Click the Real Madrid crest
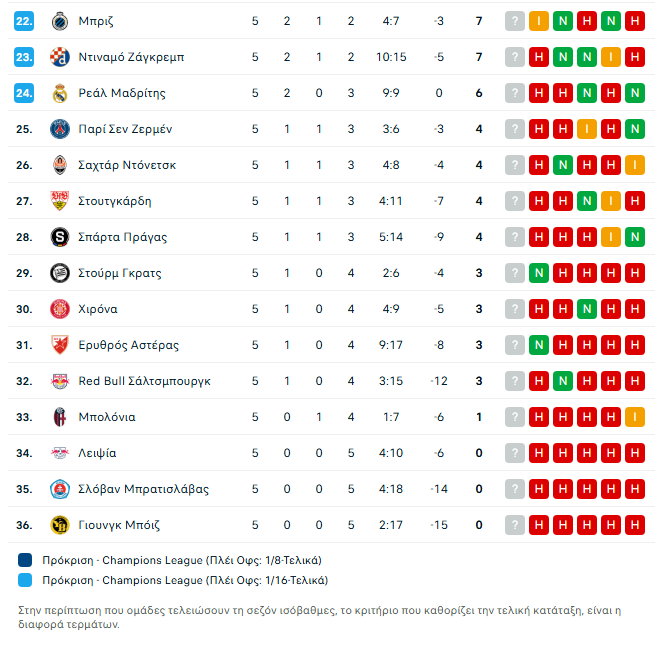The height and width of the screenshot is (655, 663). (x=59, y=93)
